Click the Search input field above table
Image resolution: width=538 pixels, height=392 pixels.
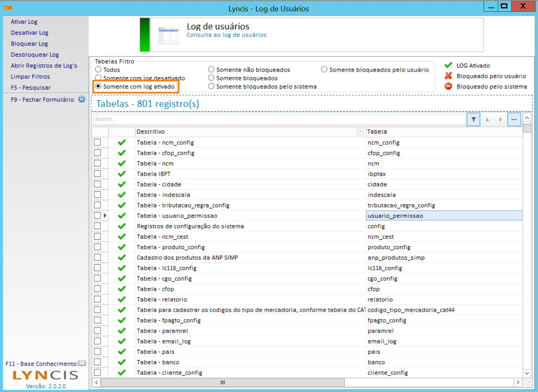pyautogui.click(x=278, y=119)
